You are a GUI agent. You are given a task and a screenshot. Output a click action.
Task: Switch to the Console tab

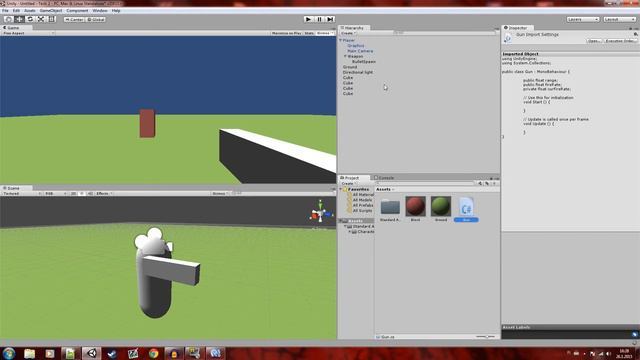point(384,178)
